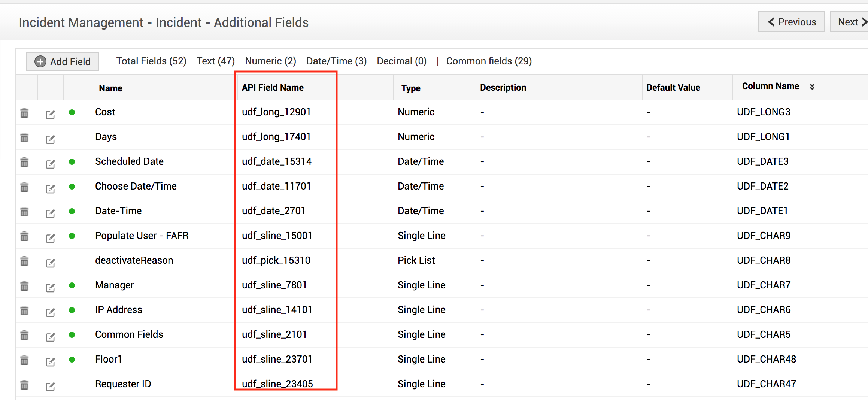The width and height of the screenshot is (868, 400).
Task: Open Common fields (29) link
Action: [489, 61]
